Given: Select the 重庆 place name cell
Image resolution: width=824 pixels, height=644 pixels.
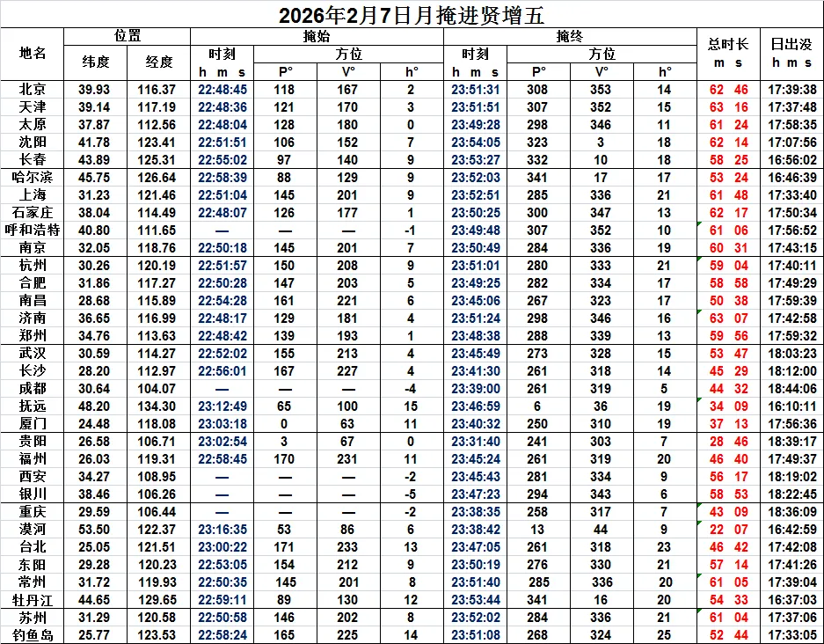Looking at the screenshot, I should pos(32,511).
